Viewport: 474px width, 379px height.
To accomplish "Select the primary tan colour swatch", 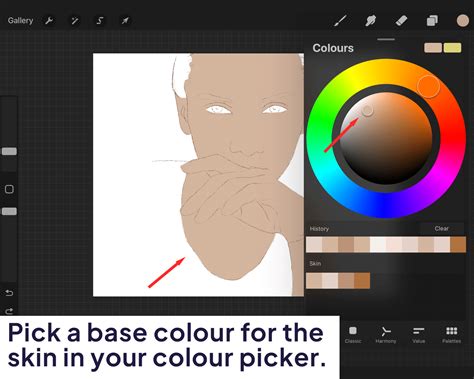I will (433, 48).
